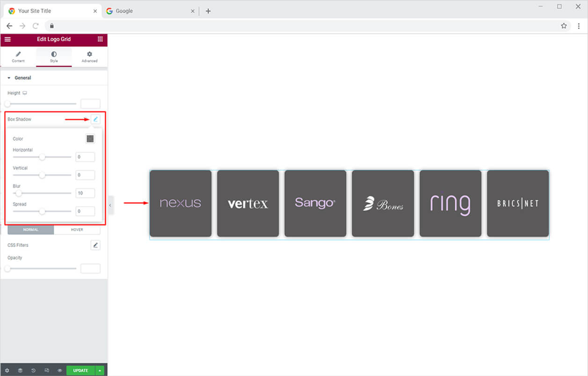Focus the Horizontal value input
588x376 pixels.
pos(85,157)
